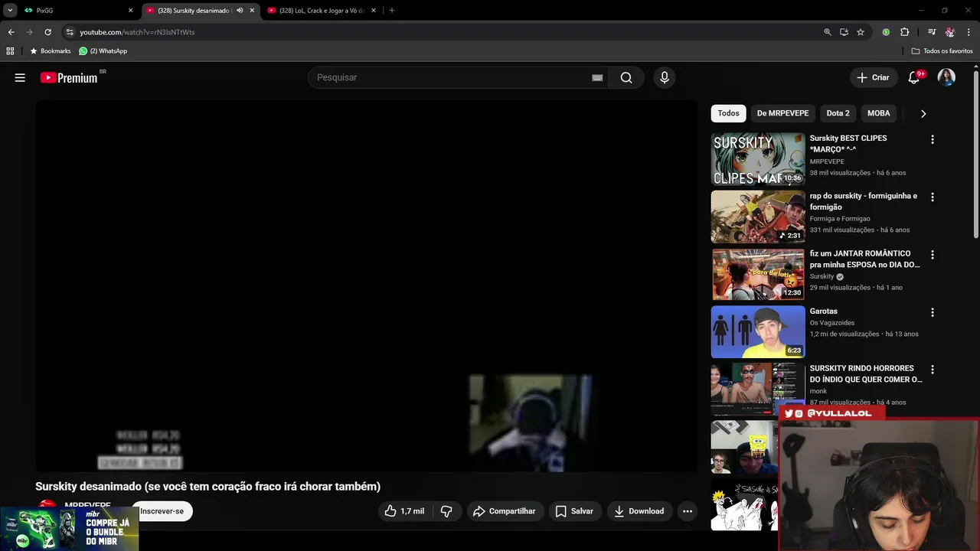Open the Todos os favoritos folder

tap(942, 51)
